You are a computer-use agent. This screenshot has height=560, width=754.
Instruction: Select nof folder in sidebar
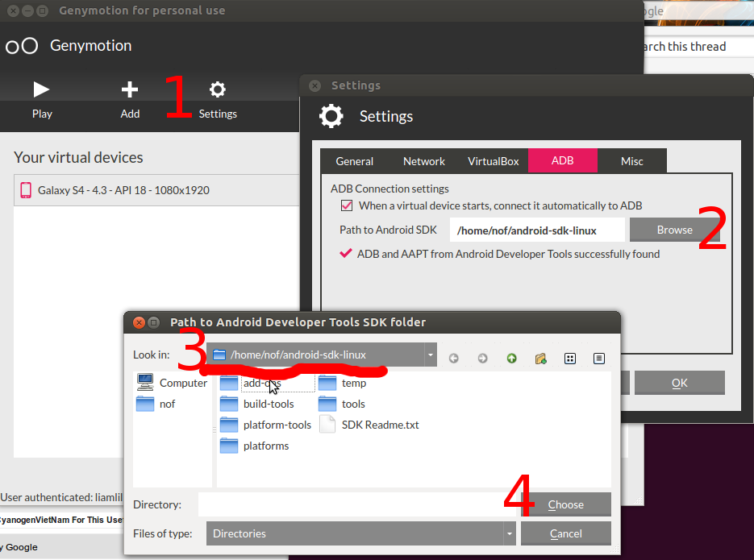156,404
